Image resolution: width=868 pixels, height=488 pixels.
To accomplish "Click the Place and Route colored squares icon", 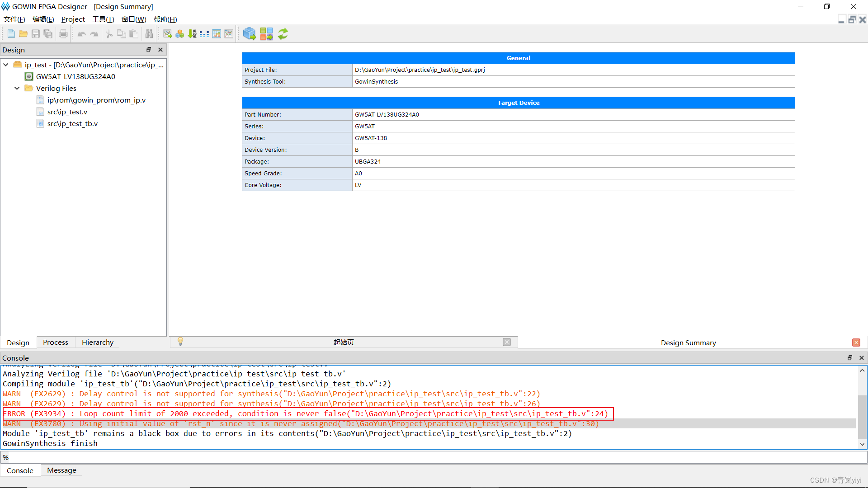I will 266,34.
